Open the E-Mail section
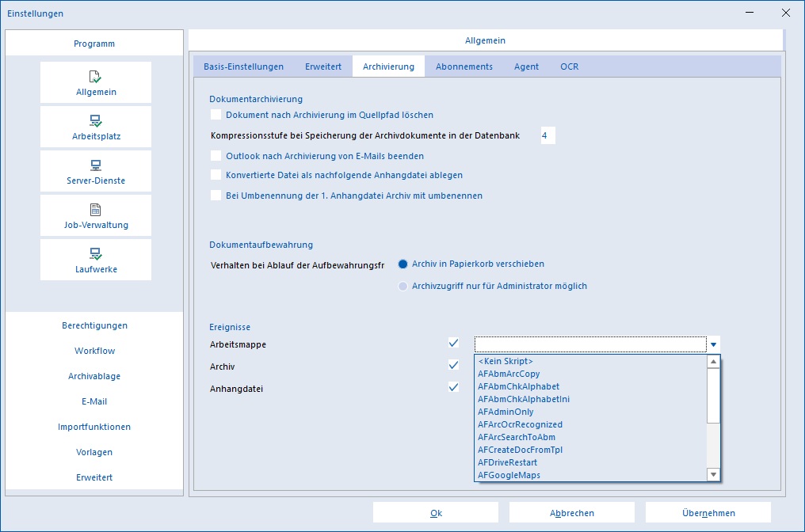 (94, 401)
